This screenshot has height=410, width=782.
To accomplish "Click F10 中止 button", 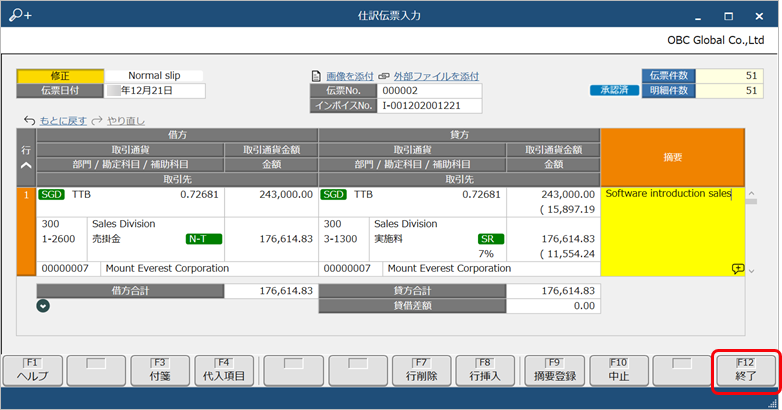I will click(619, 370).
